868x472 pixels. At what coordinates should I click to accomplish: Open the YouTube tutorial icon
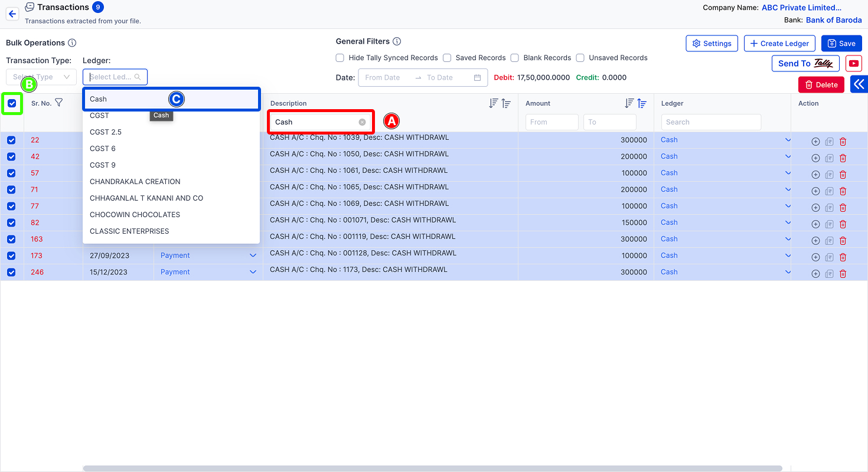(853, 63)
